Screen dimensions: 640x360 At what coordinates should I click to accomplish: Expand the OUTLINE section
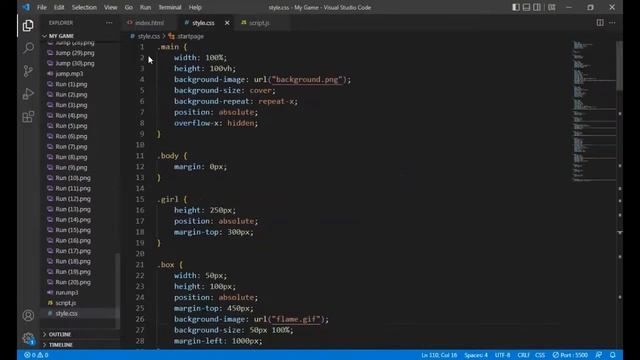80,334
